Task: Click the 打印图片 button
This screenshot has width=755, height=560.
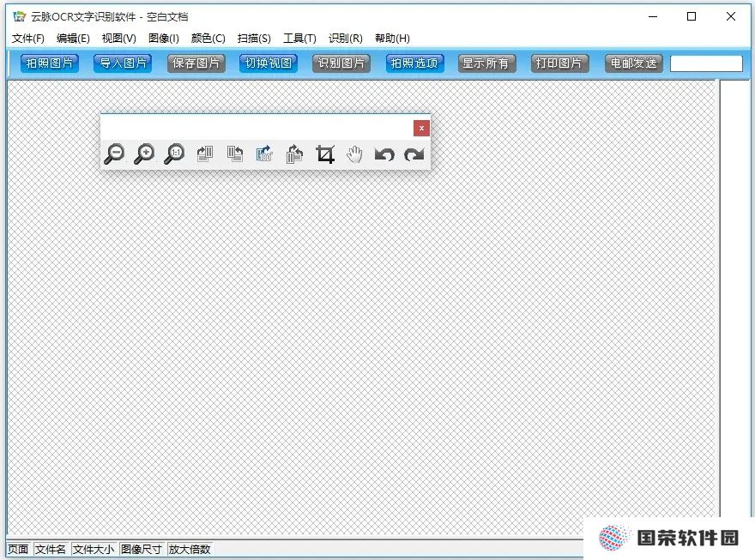Action: (560, 63)
